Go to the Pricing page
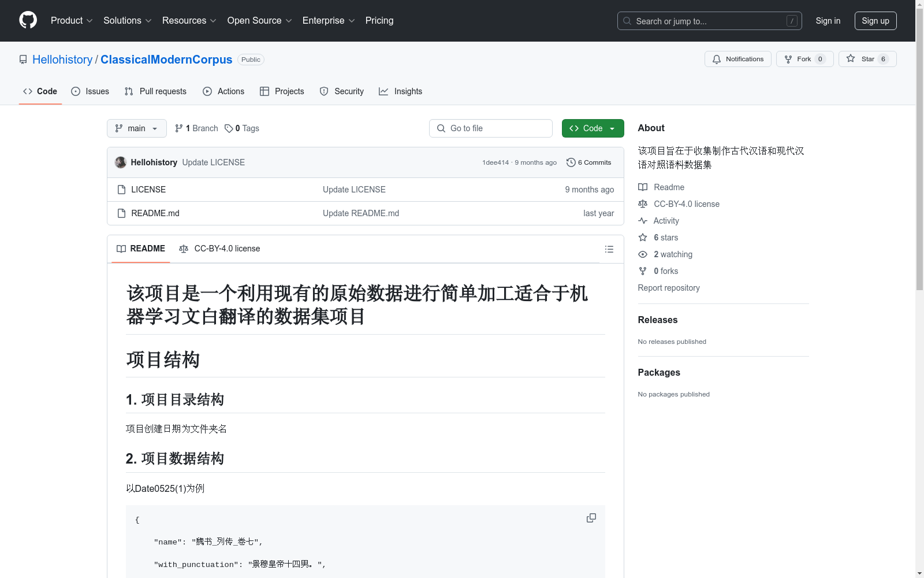 pos(379,20)
